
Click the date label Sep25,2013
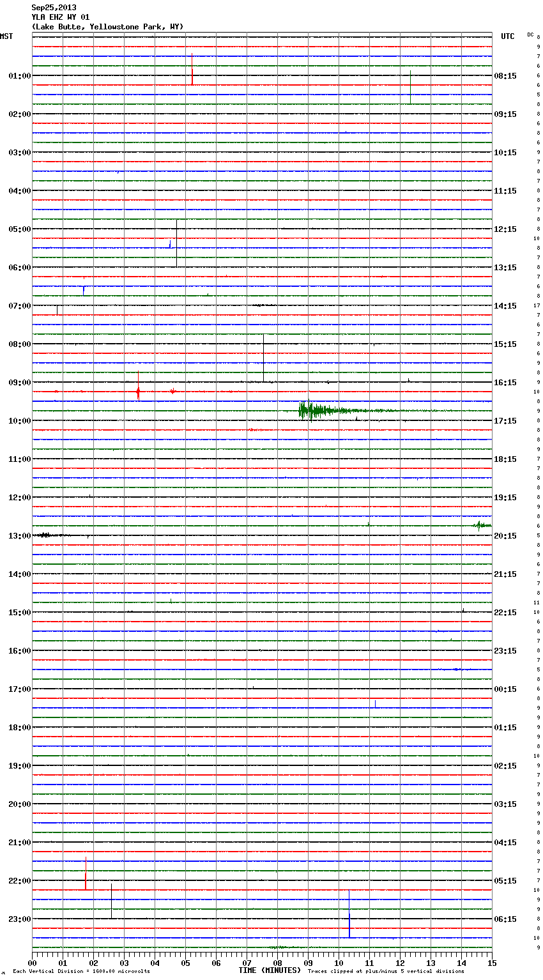coord(54,8)
